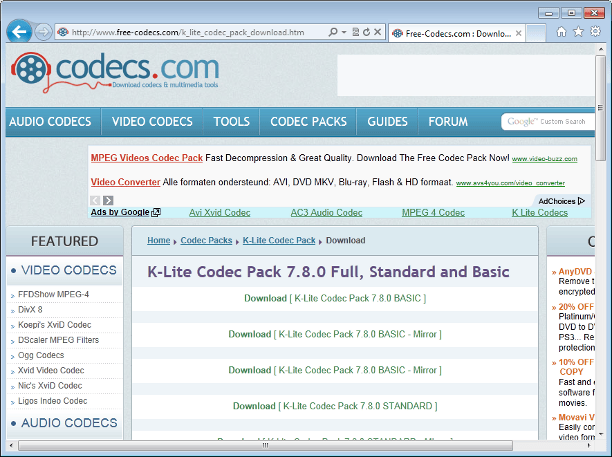This screenshot has height=457, width=612.
Task: Open the 20% OFF offer link
Action: (x=576, y=307)
